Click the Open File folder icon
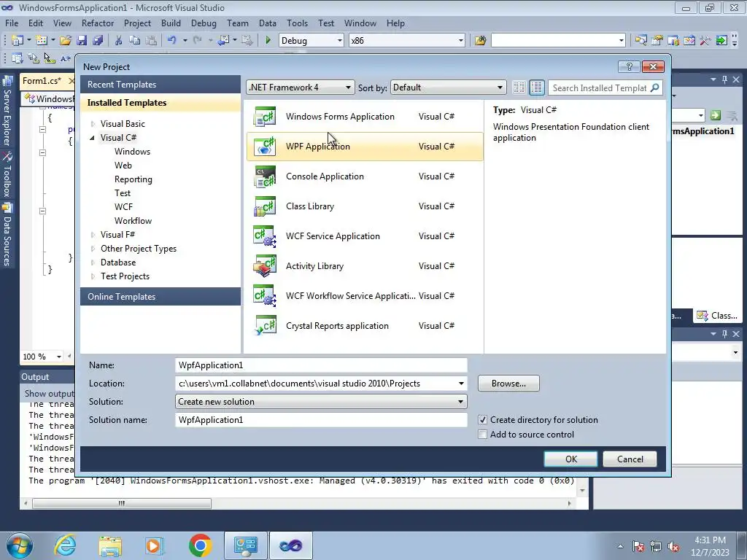 pyautogui.click(x=65, y=41)
